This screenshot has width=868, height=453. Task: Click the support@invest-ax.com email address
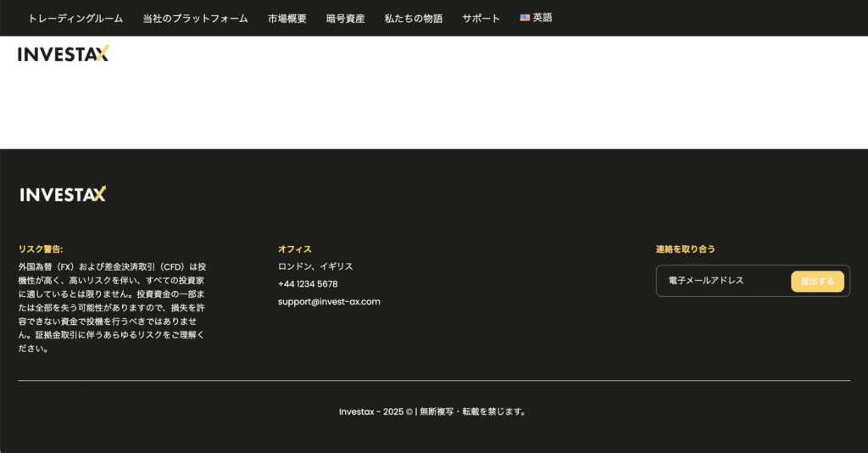click(x=329, y=301)
